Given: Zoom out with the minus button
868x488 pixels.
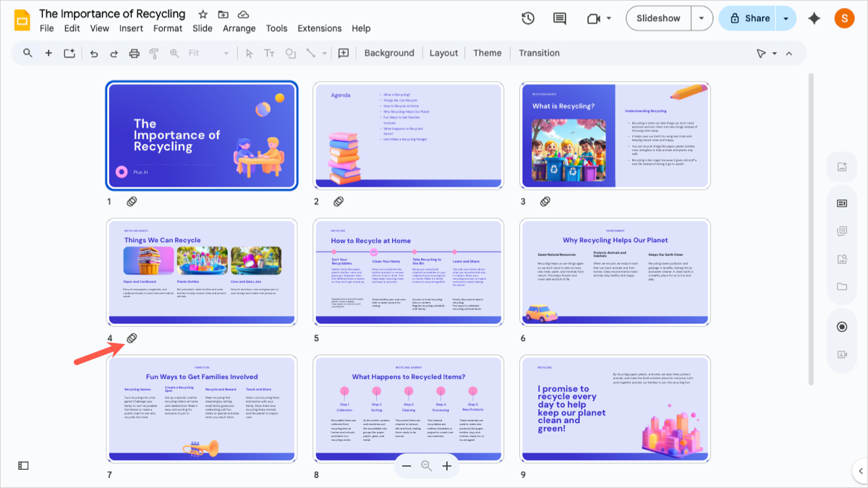Looking at the screenshot, I should (x=407, y=466).
